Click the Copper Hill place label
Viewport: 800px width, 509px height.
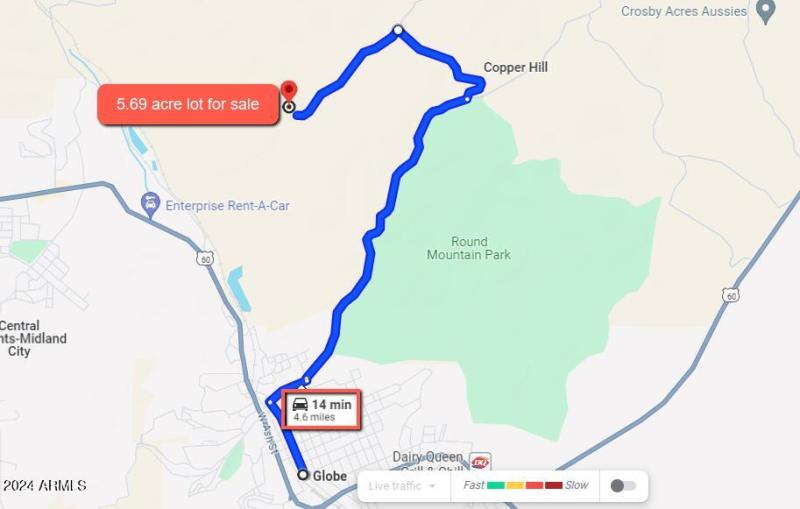click(515, 67)
